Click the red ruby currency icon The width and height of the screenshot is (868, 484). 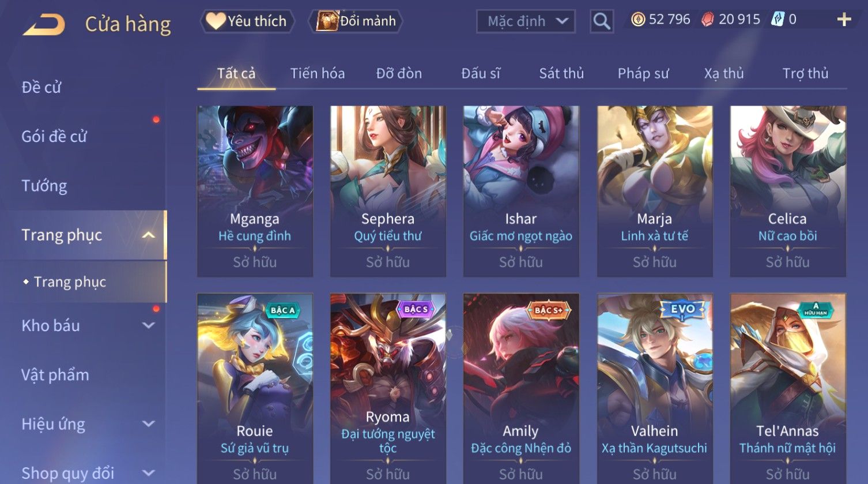[x=707, y=20]
